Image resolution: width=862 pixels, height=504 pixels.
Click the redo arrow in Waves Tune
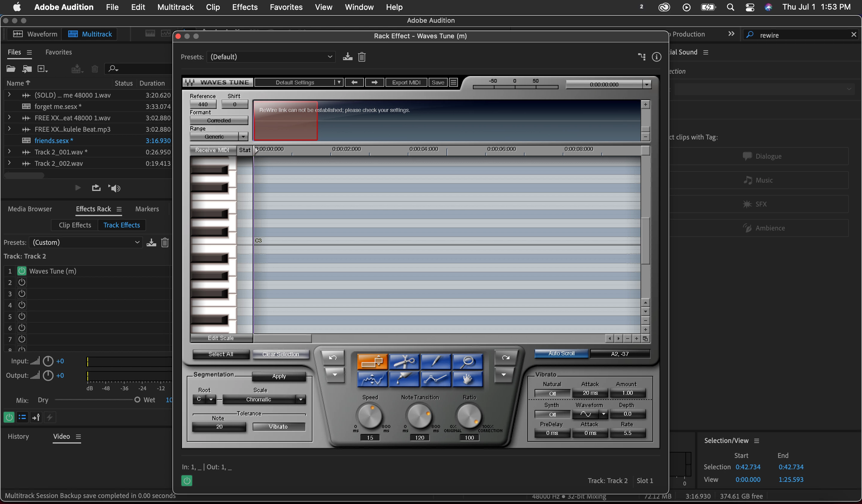pyautogui.click(x=505, y=358)
